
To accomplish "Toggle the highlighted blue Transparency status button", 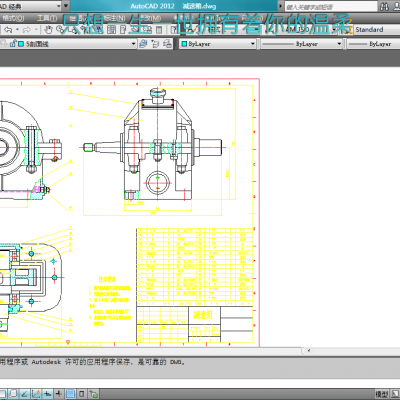I will pyautogui.click(x=70, y=394).
